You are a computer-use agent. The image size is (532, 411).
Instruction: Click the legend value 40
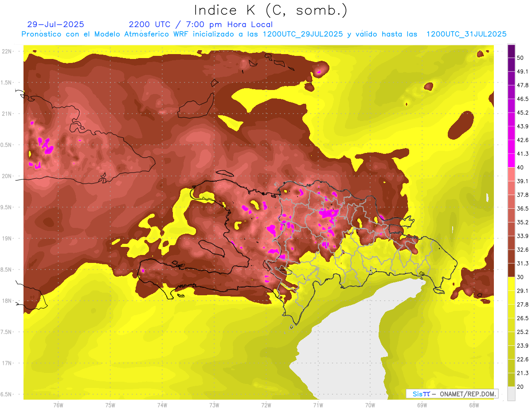[x=520, y=168]
